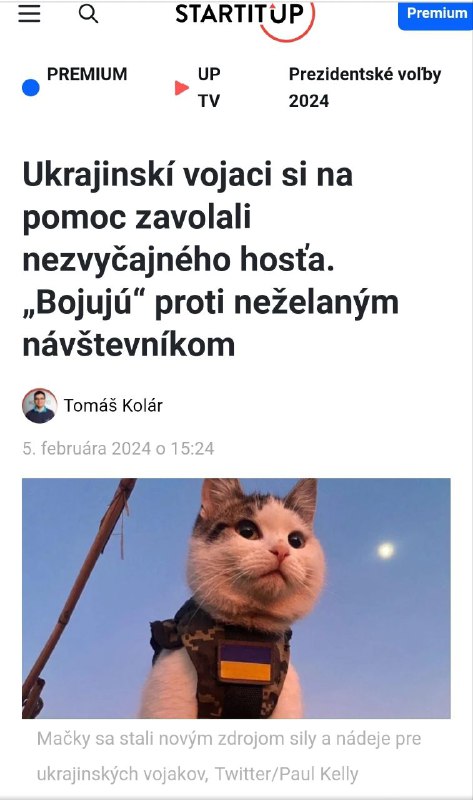Click the search magnifier icon

click(88, 14)
